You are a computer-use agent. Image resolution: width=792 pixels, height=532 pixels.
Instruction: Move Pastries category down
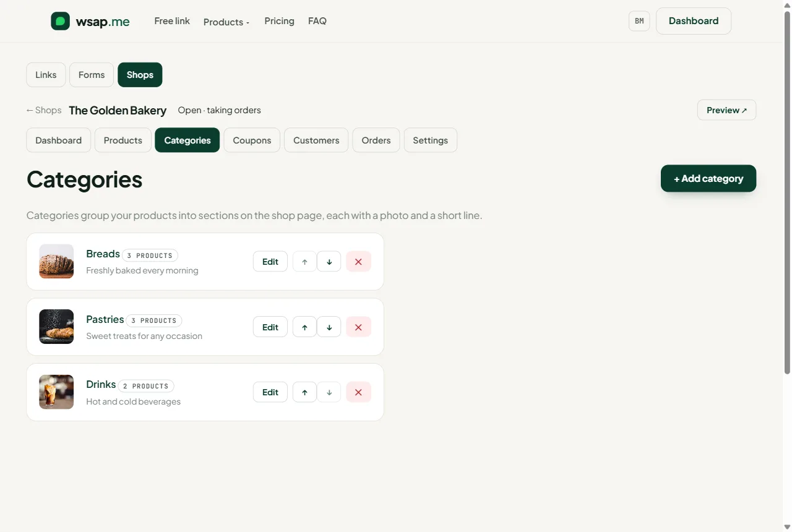click(x=329, y=327)
